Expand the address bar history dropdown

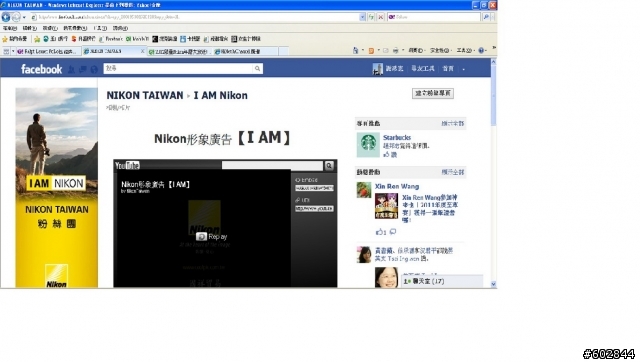pyautogui.click(x=362, y=17)
